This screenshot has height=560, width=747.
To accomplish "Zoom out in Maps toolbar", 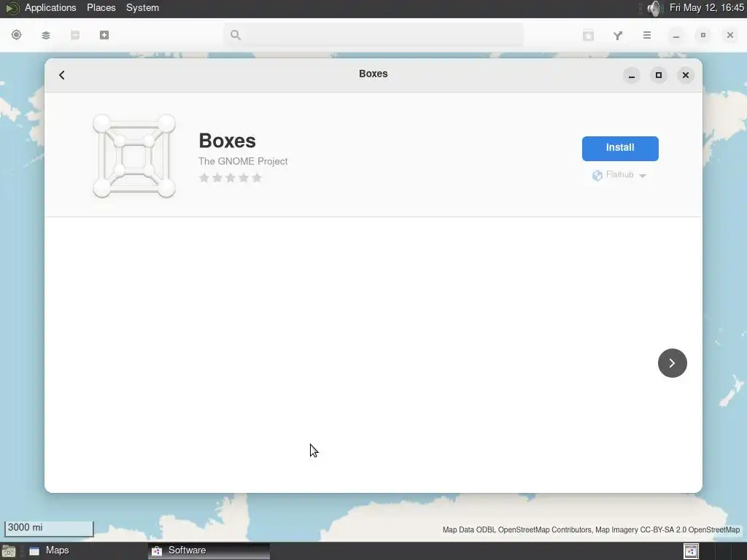I will (x=75, y=35).
